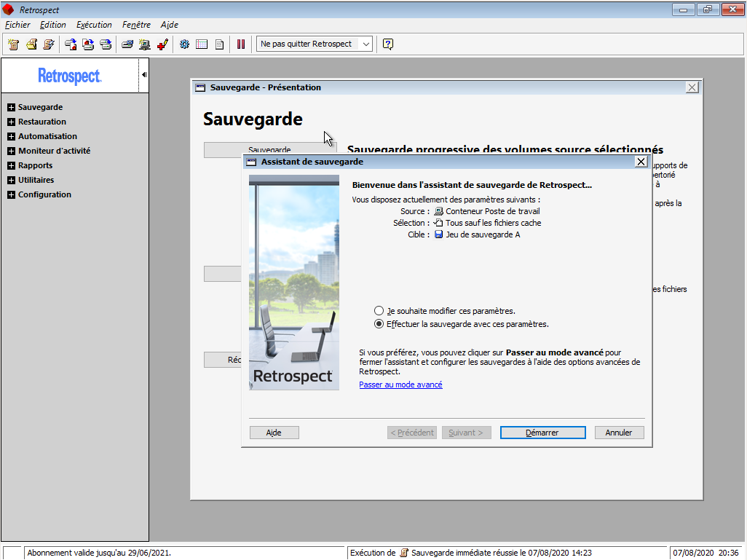The height and width of the screenshot is (560, 747).
Task: Follow the 'Passer au mode avancé' link
Action: point(400,384)
